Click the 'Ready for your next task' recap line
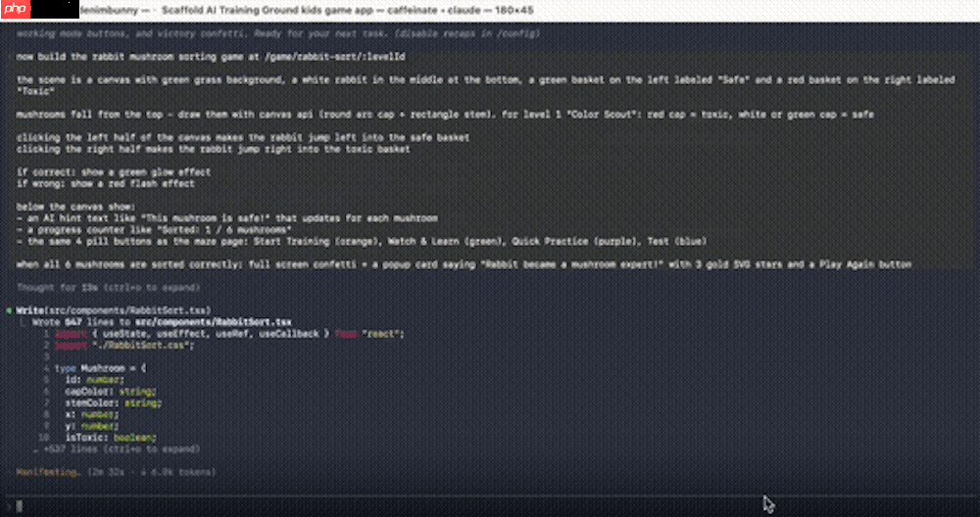980x517 pixels. click(278, 33)
